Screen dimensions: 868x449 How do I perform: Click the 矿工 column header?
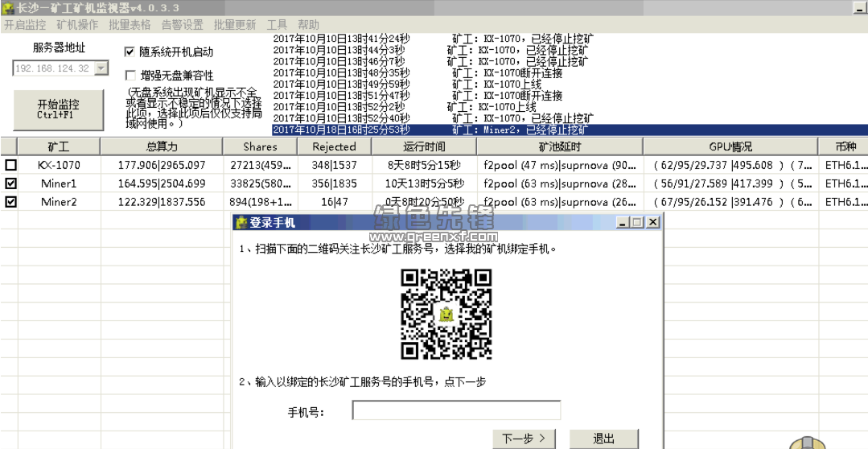point(59,146)
